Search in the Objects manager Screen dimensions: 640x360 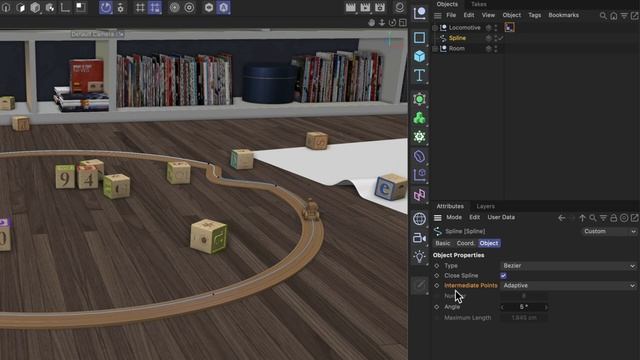(x=603, y=16)
